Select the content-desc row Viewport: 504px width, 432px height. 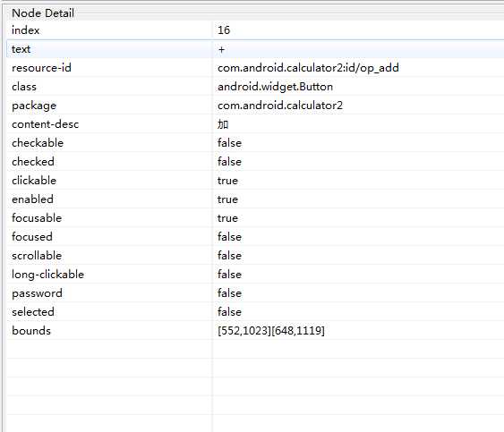click(x=255, y=124)
